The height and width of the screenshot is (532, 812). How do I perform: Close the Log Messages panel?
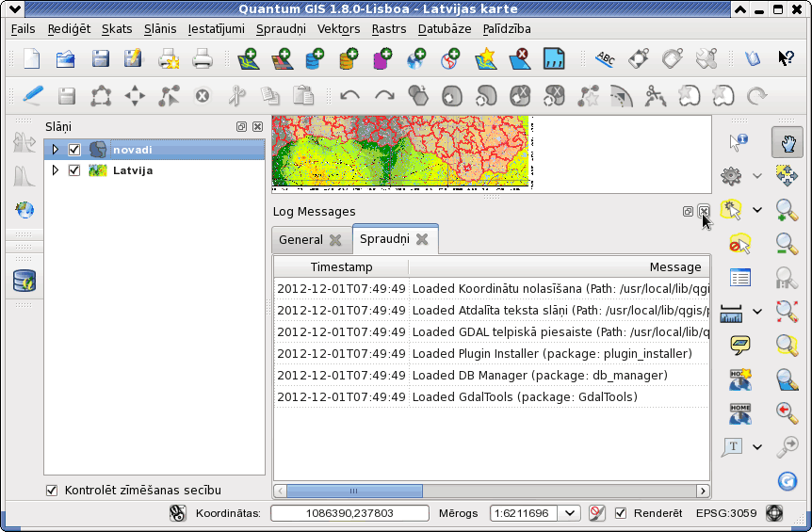tap(704, 211)
